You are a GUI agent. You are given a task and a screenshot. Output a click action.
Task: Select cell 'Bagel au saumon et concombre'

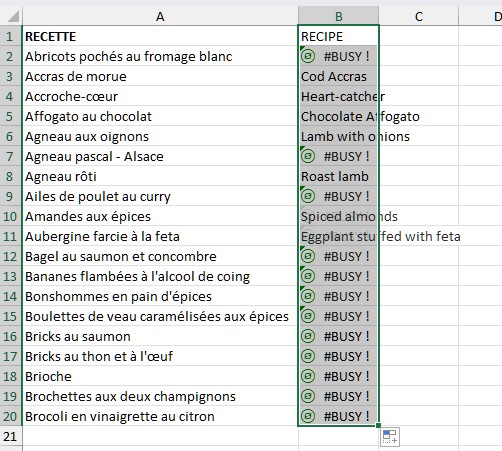tap(160, 256)
